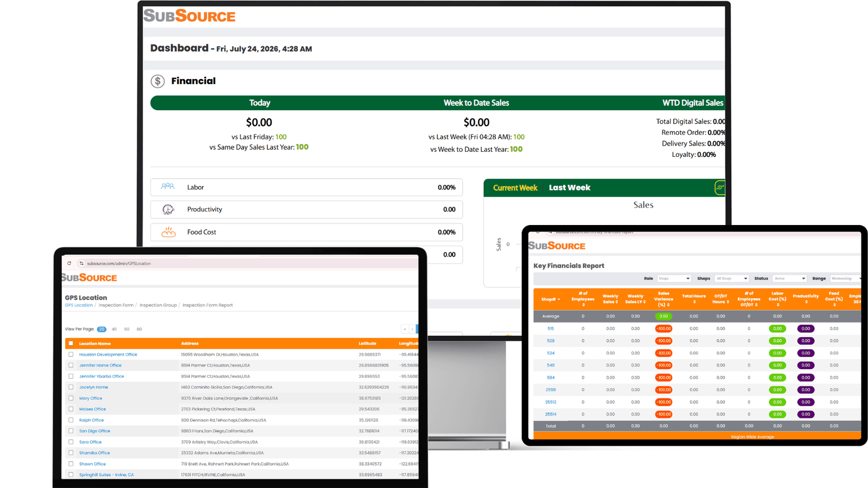The image size is (868, 488).
Task: Sort by Shop# column
Action: (x=551, y=299)
